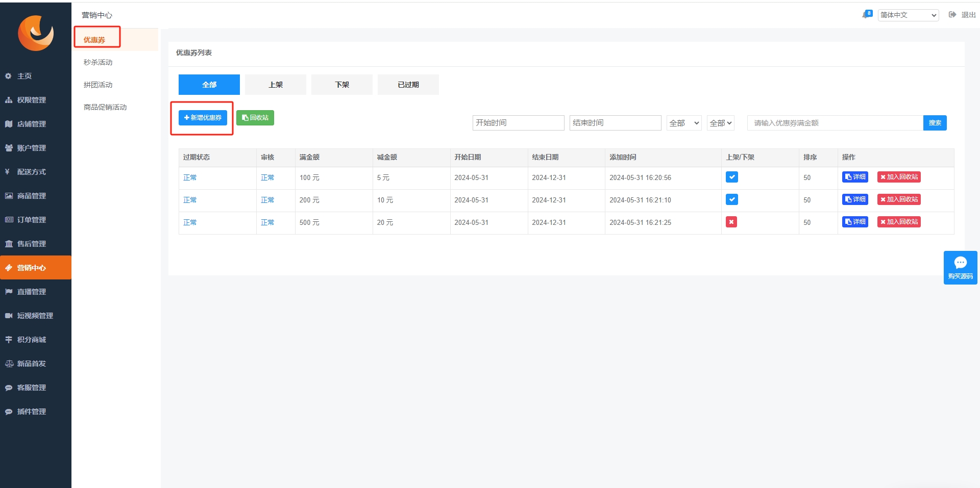
Task: Click the icon beside 积分商城
Action: [x=8, y=340]
